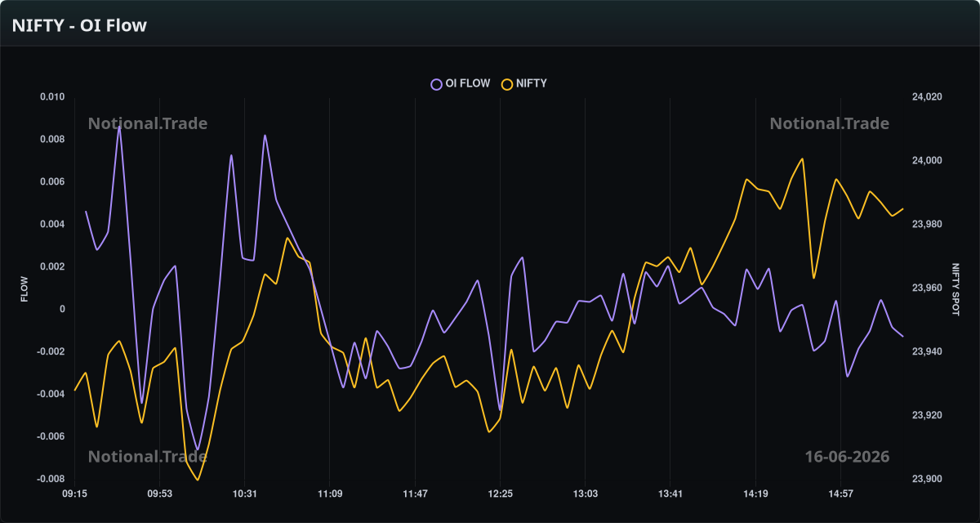Click the 09:53 time axis label

tap(159, 494)
